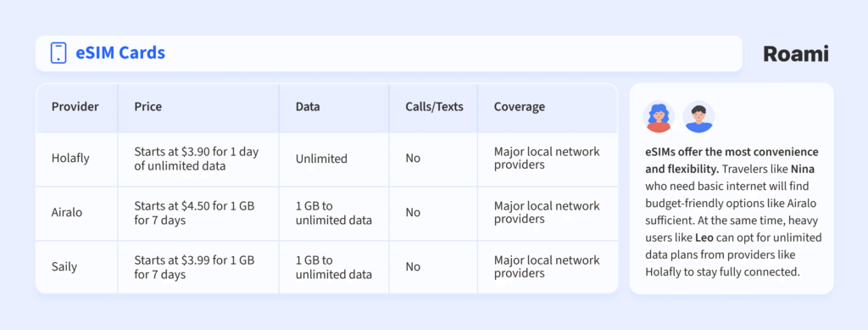Click the Roami logo
This screenshot has height=330, width=868.
(795, 53)
